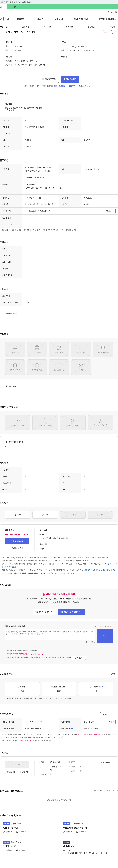Click the 기타 selection method tile
118x868 pixels.
tap(100, 515)
